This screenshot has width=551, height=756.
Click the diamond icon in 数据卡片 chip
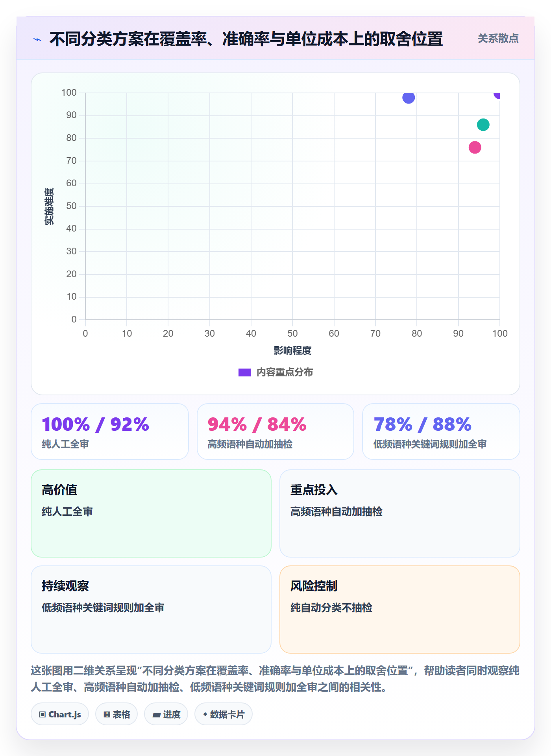click(x=205, y=714)
